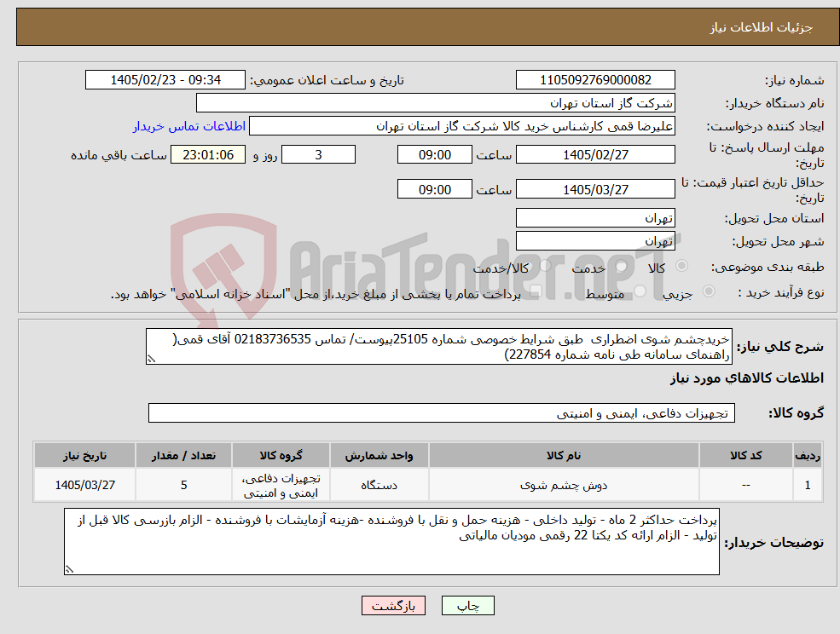840x634 pixels.
Task: Click the remaining days field showing 3
Action: [319, 155]
